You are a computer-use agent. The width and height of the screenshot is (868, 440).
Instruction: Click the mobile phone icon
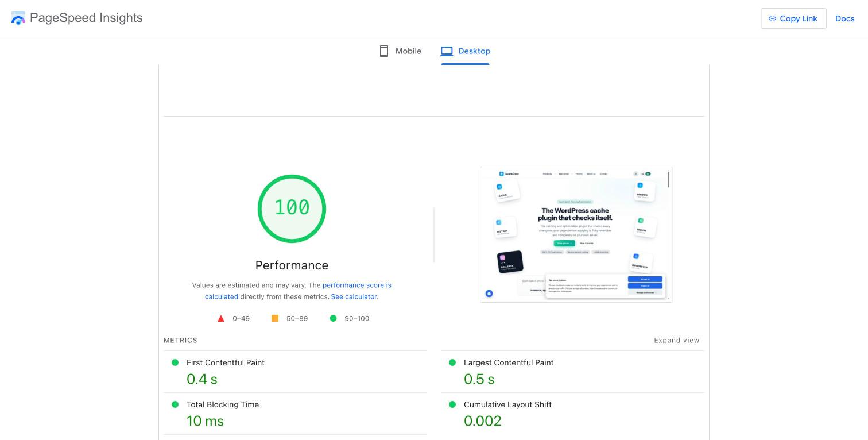pyautogui.click(x=384, y=51)
